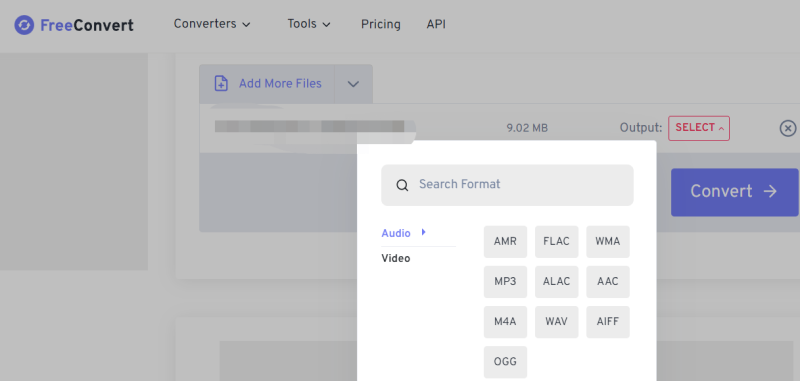Screen dimensions: 800x381
Task: Click the triangle arrow beside Audio
Action: click(423, 233)
